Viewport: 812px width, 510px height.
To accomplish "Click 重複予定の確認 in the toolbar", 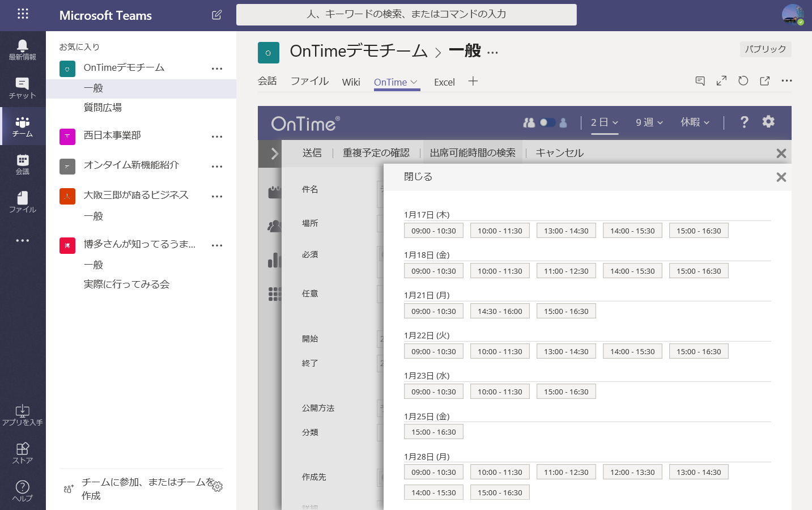I will 376,153.
